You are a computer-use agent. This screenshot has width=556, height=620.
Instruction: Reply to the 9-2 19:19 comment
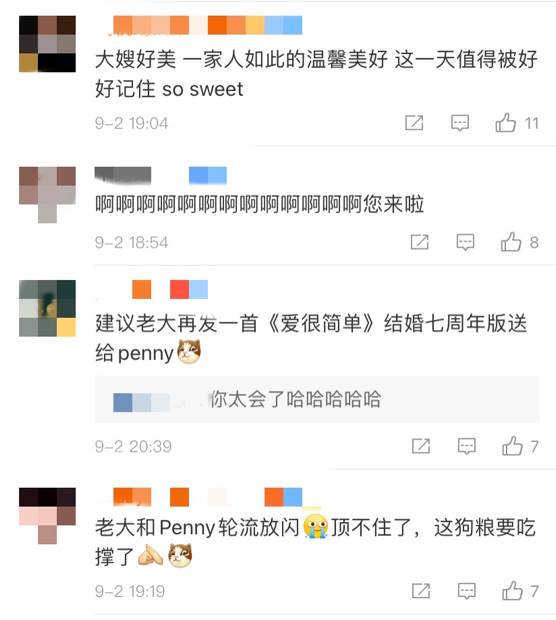467,591
